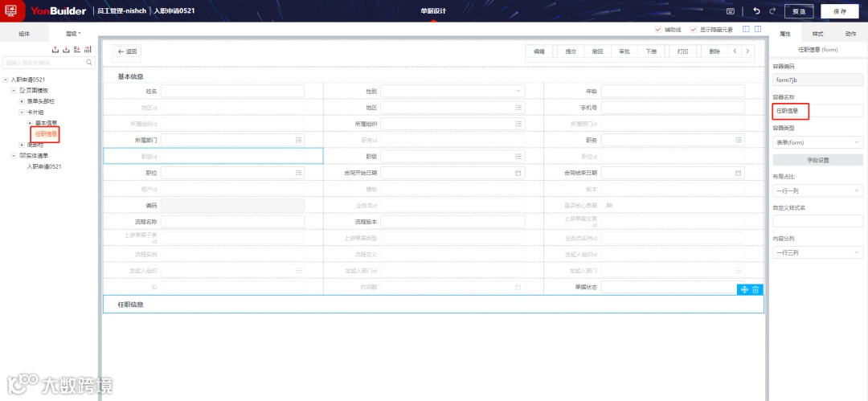Toggle the 显示隐藏元素 checkbox
868x401 pixels.
point(693,30)
